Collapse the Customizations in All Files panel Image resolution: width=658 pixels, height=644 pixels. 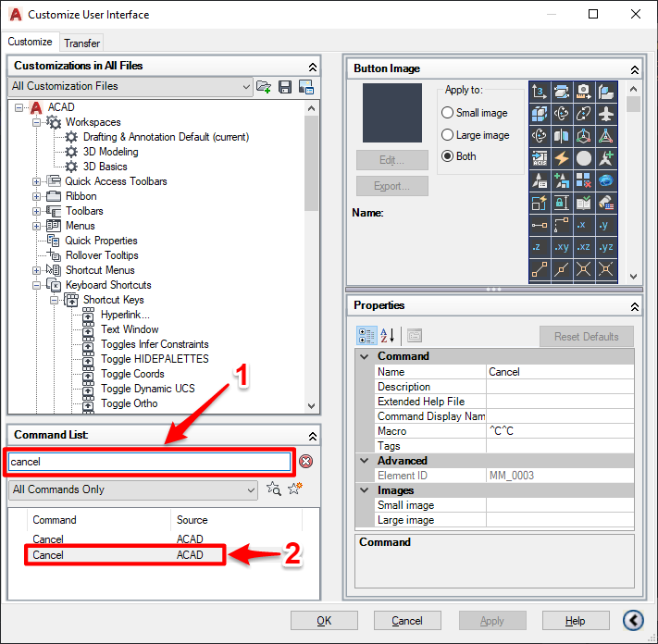pyautogui.click(x=313, y=68)
